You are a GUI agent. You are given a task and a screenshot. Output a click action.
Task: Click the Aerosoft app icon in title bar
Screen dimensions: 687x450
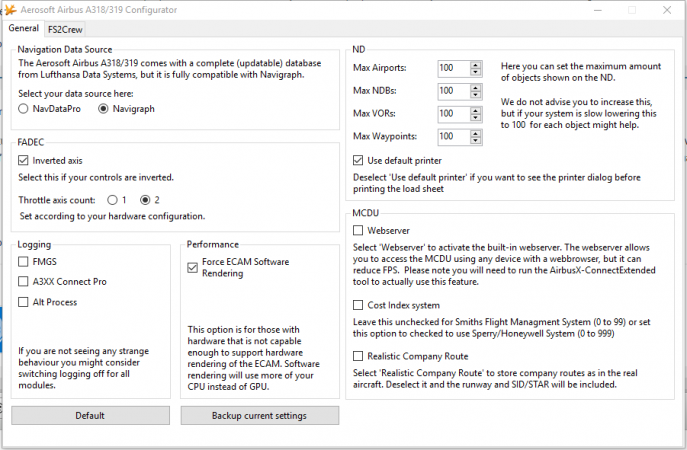click(11, 9)
